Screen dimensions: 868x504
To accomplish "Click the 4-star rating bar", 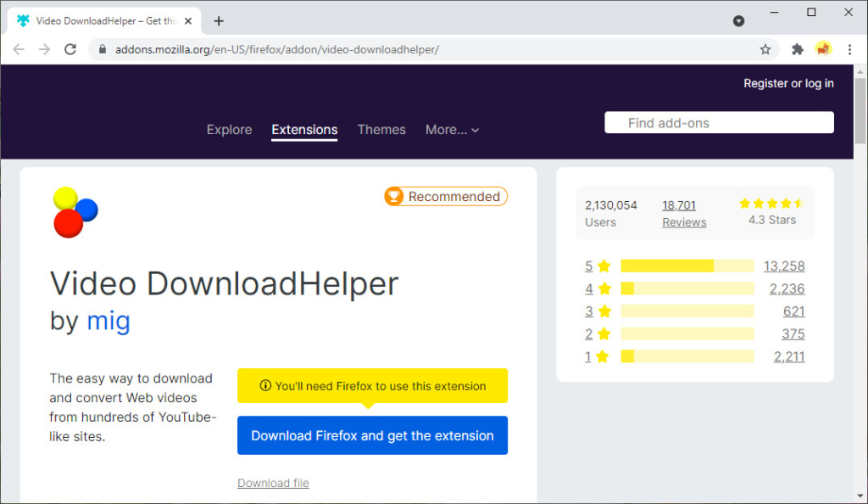I will coord(687,288).
